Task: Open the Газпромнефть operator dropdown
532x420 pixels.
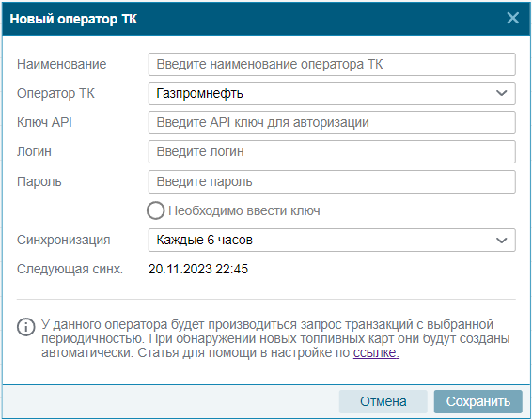Action: 332,93
